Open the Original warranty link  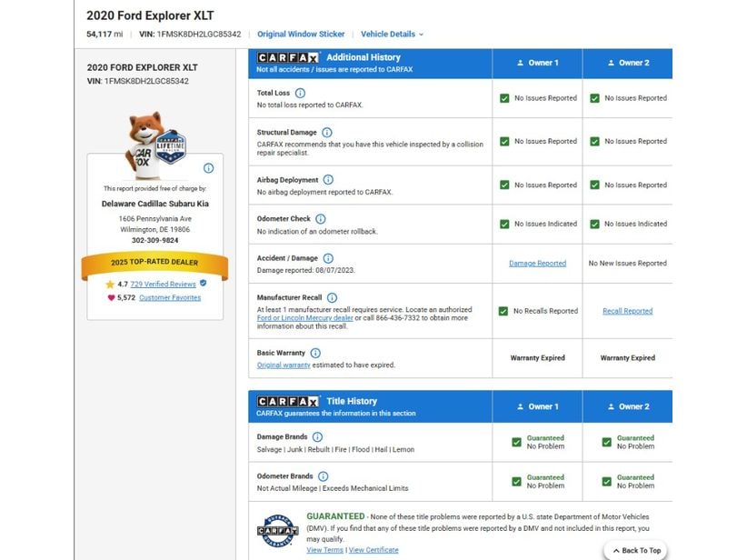tap(284, 365)
